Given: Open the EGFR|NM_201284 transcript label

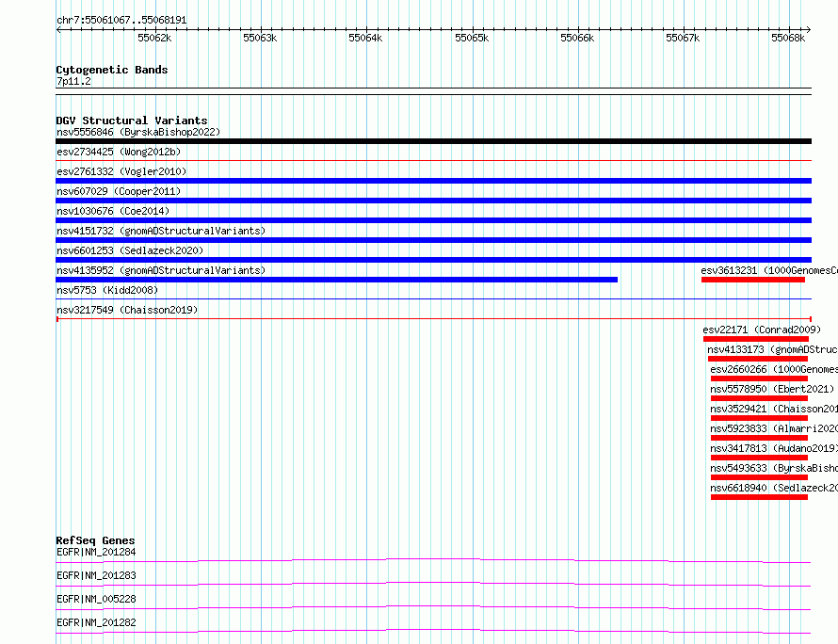Looking at the screenshot, I should pyautogui.click(x=96, y=552).
